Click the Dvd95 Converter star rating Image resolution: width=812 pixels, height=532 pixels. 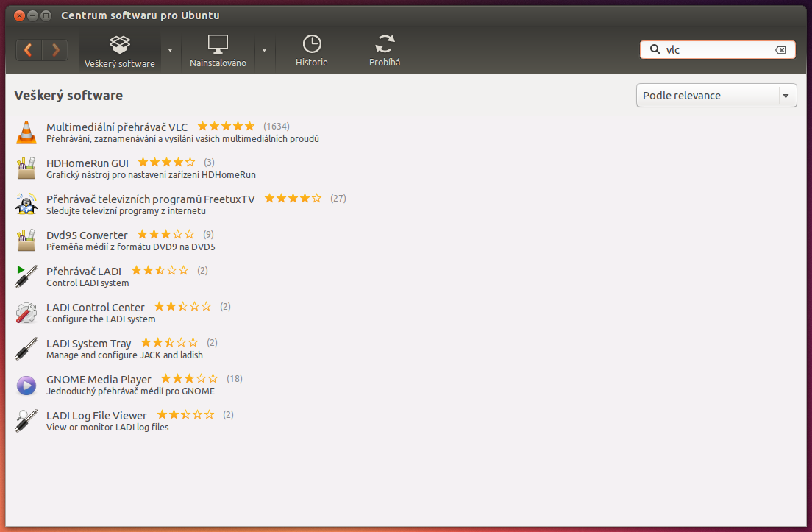click(x=165, y=235)
